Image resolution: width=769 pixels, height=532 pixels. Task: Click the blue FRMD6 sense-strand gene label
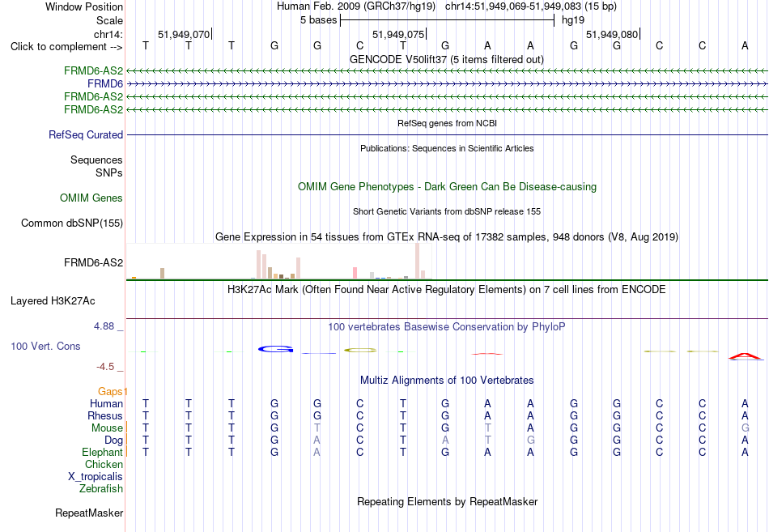click(105, 84)
